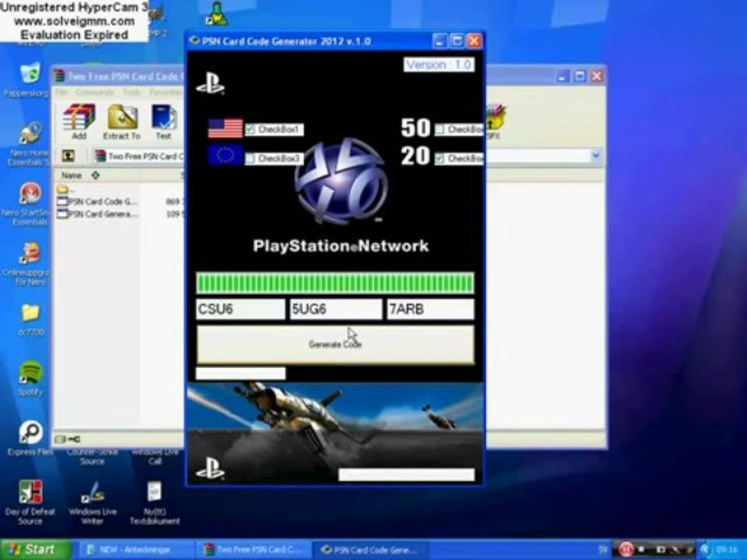Screen dimensions: 747x560
Task: Click the large 20 value label
Action: click(416, 156)
